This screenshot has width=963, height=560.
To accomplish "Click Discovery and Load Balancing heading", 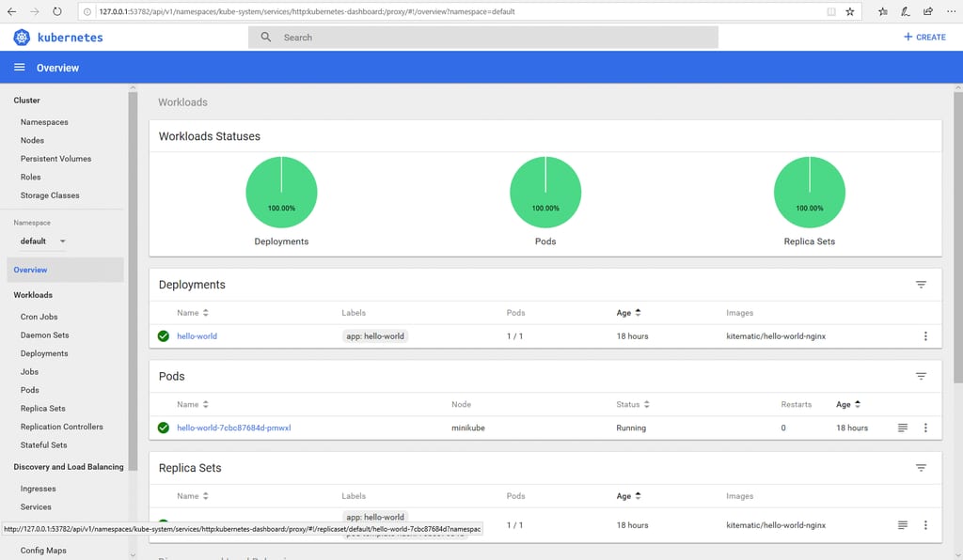I will click(68, 467).
